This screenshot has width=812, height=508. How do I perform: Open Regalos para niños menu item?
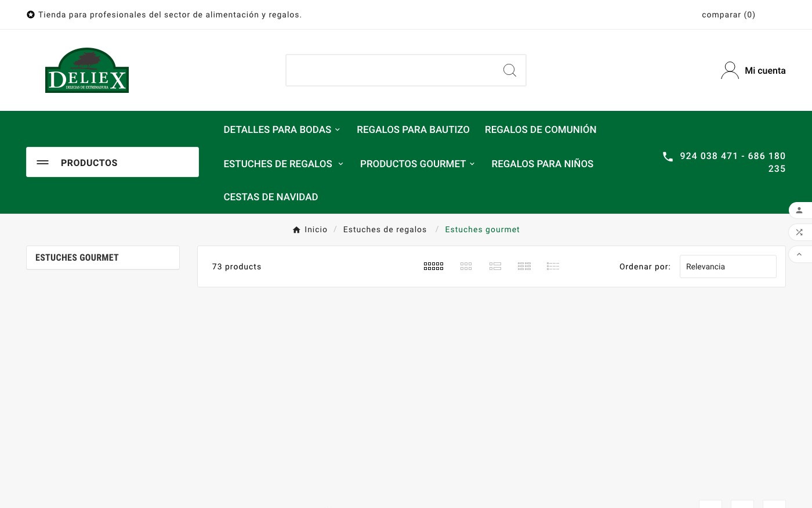click(542, 164)
